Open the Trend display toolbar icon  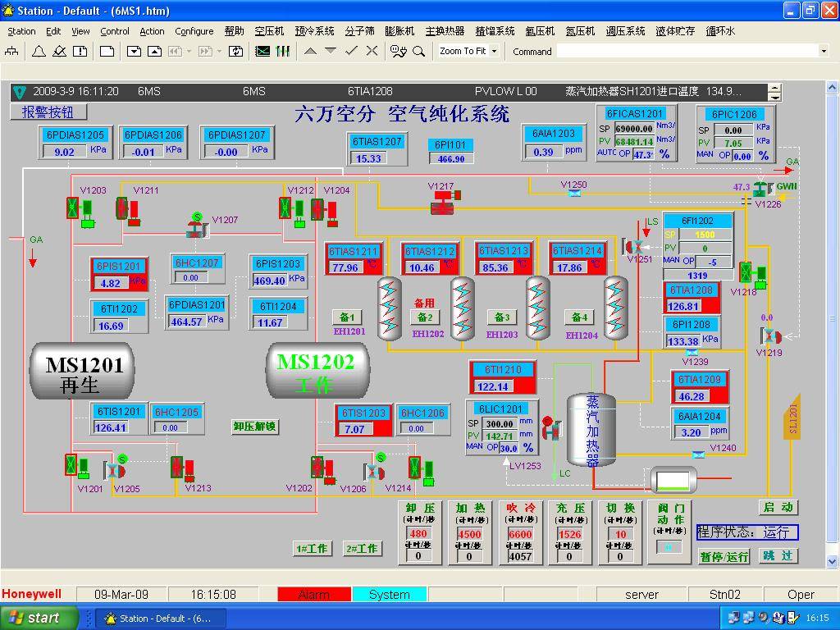click(262, 51)
